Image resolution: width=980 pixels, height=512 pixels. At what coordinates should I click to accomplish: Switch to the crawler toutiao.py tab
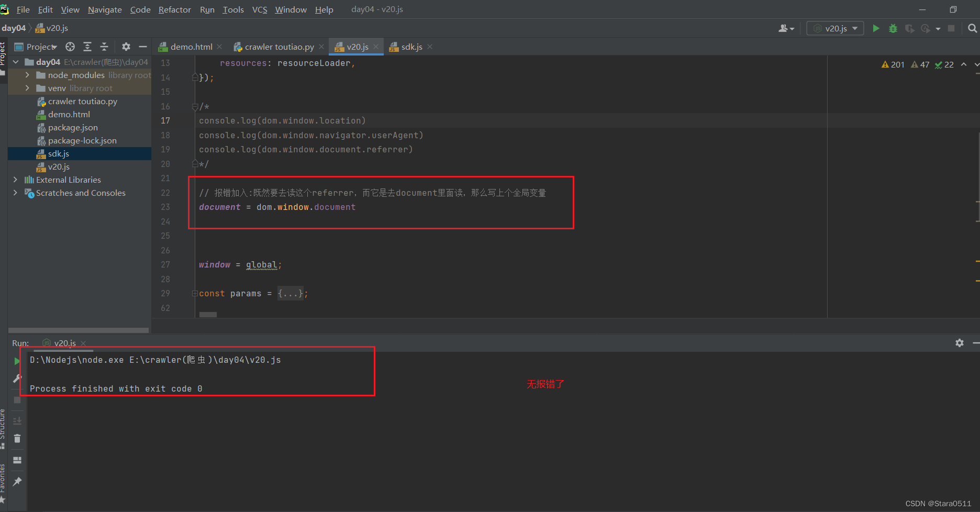pos(279,47)
